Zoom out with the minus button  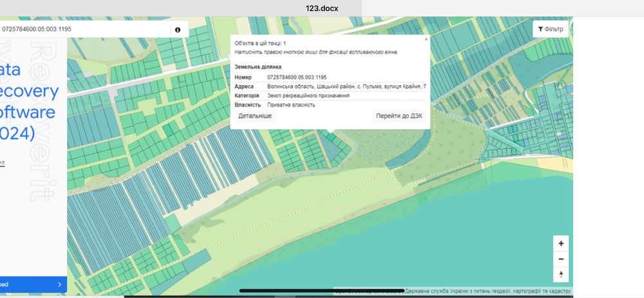[561, 259]
